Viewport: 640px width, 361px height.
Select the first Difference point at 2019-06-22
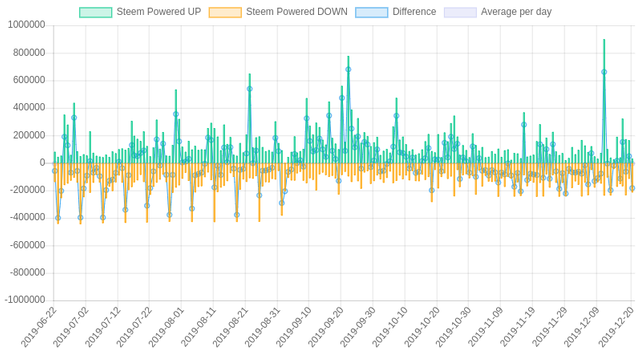(55, 171)
